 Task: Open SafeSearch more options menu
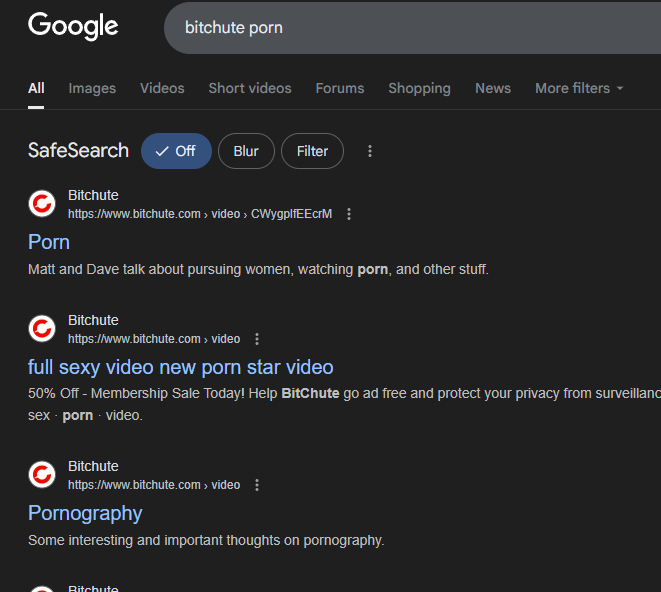pyautogui.click(x=370, y=151)
